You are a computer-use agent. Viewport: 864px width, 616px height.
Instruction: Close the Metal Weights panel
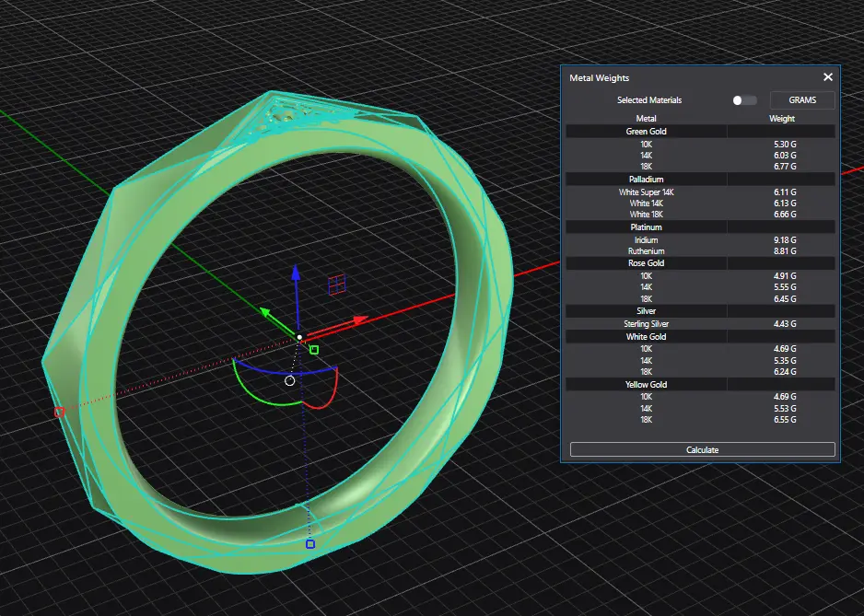(x=827, y=78)
